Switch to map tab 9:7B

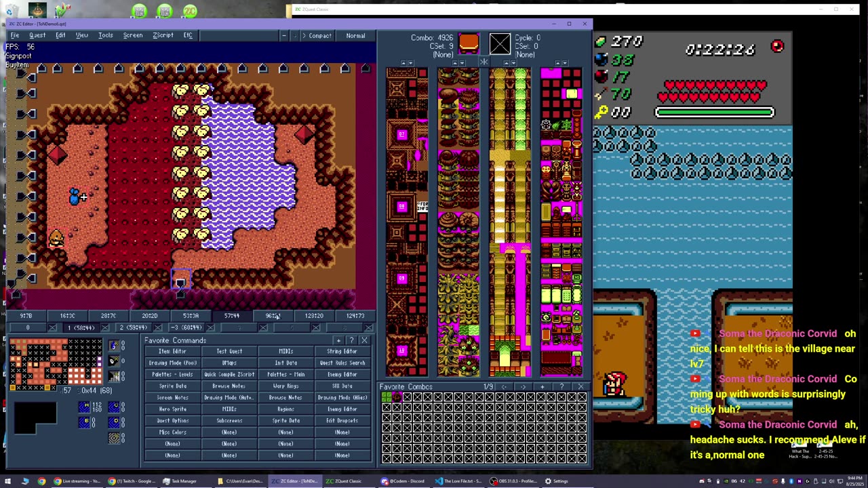(x=26, y=316)
